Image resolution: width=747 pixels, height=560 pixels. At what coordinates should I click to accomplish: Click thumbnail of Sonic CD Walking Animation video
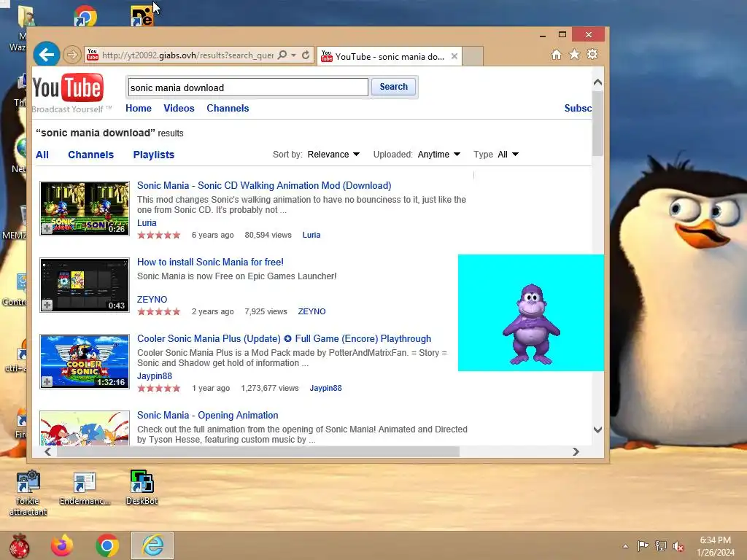(85, 208)
